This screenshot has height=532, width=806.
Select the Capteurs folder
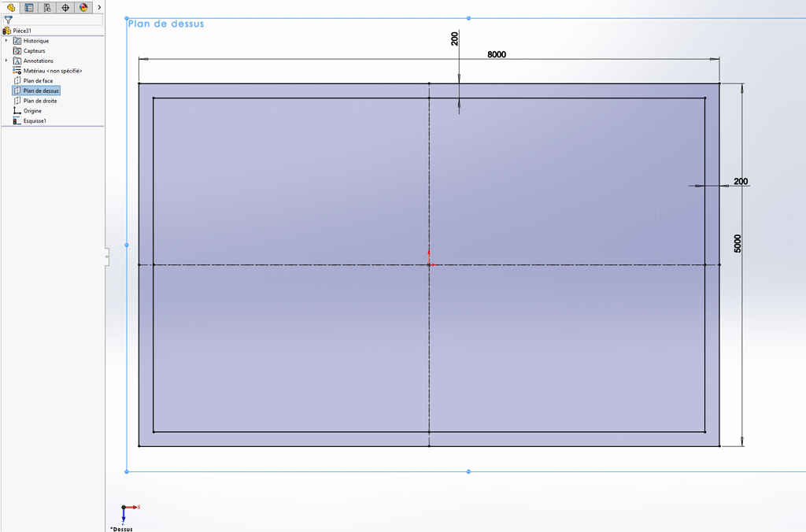click(34, 51)
